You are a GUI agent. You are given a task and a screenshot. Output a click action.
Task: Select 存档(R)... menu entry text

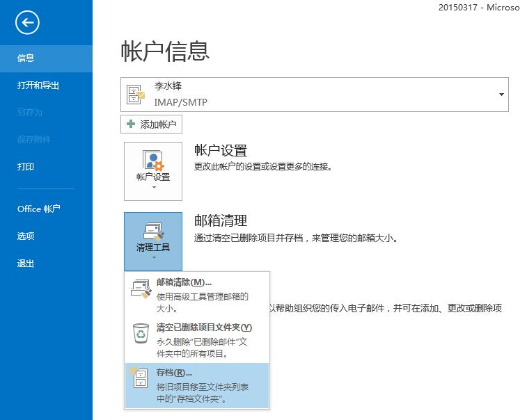(174, 373)
